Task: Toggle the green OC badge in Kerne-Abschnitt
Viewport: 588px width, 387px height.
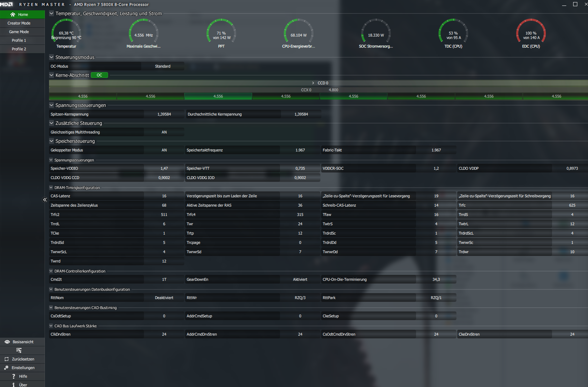Action: point(99,75)
